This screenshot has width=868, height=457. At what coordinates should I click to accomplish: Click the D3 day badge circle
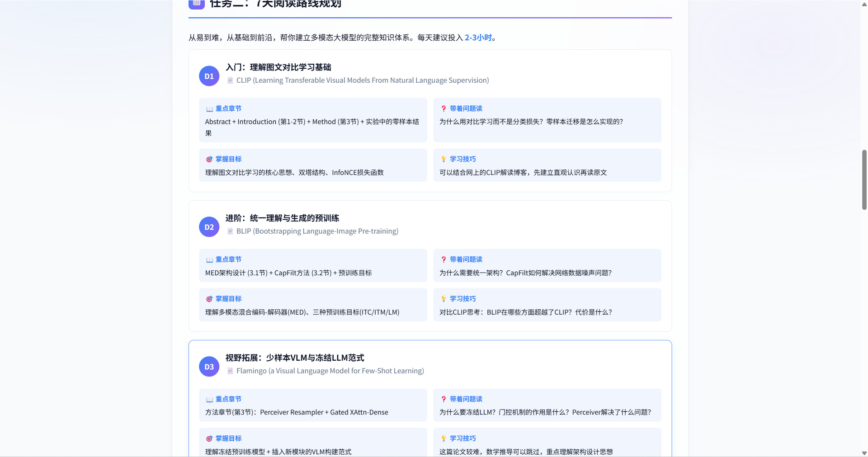(209, 367)
